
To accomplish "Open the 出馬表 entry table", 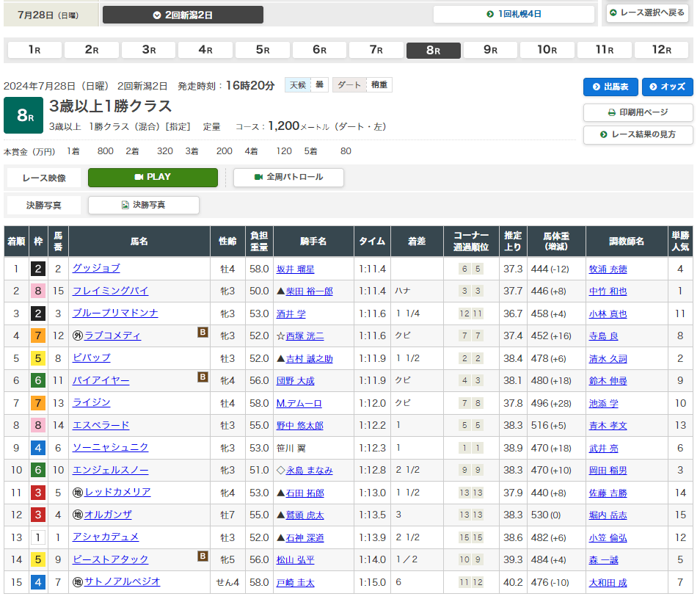I will coord(610,87).
